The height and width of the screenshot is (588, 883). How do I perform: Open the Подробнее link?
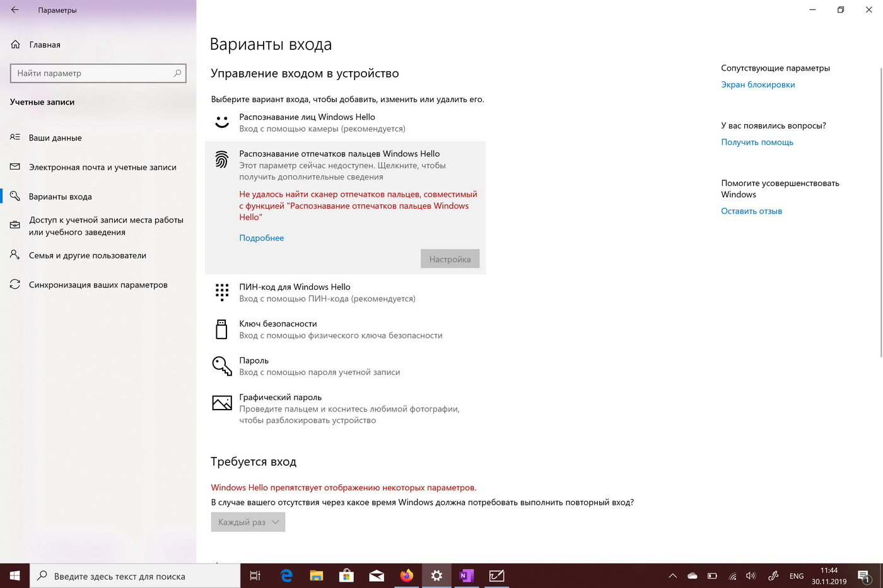(262, 238)
